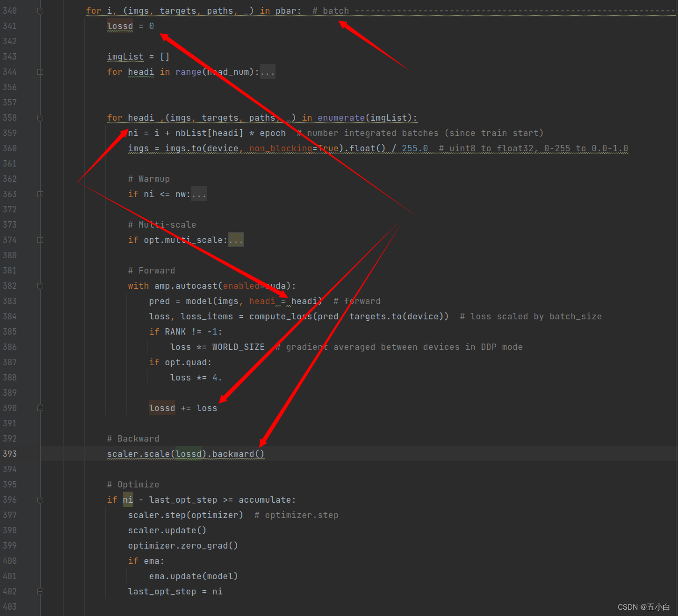Click 'pbar:' in the outer for loop
678x616 pixels.
pyautogui.click(x=288, y=11)
